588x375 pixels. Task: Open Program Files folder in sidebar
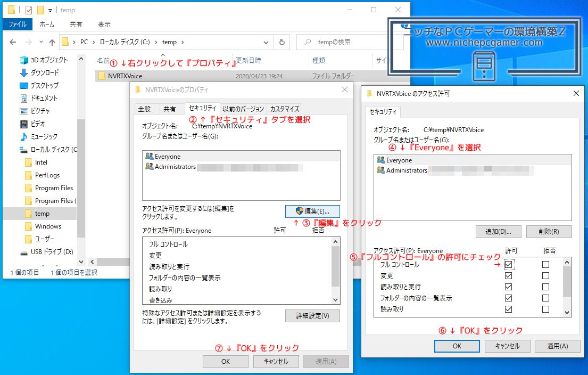pos(49,188)
